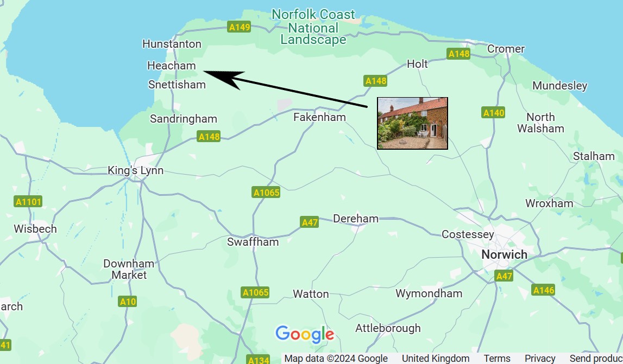Screen dimensions: 623x364
Task: Click the Heacham place label
Action: click(172, 66)
